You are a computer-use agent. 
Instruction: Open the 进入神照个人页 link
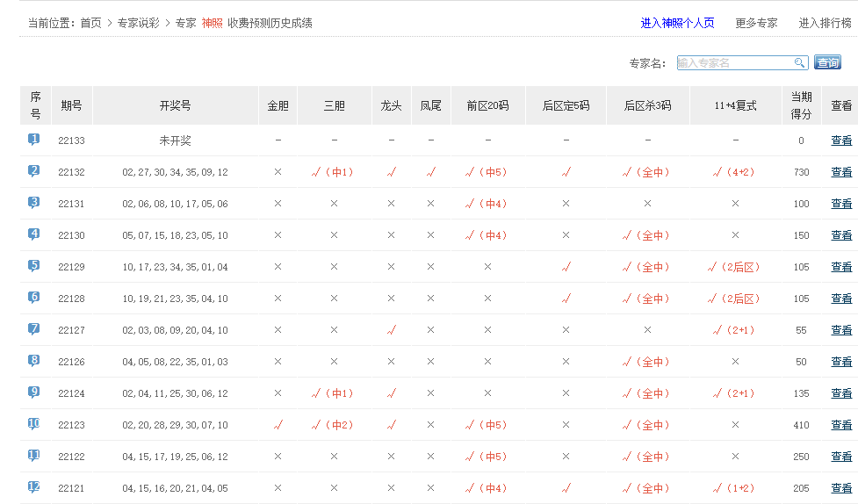[677, 23]
